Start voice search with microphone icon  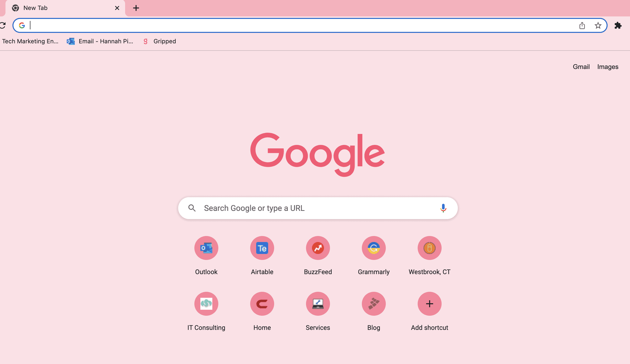[443, 208]
